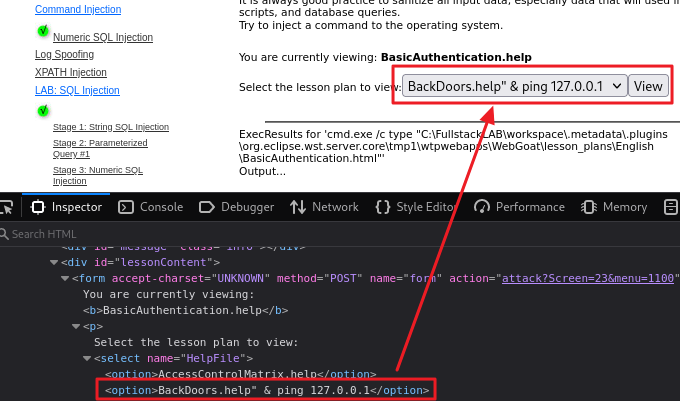Click the 'Select the lesson plan to view:' markup text
Viewport: 680px width, 401px height.
tap(196, 342)
